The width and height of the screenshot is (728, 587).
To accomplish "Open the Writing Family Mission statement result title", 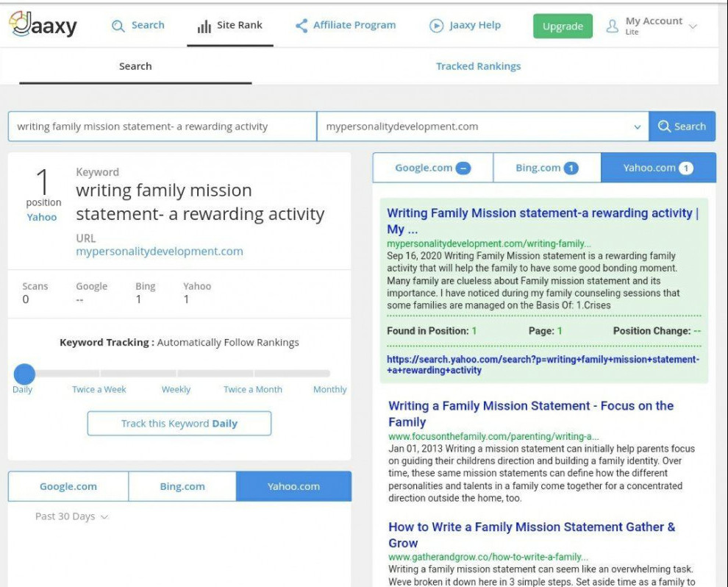I will (543, 221).
